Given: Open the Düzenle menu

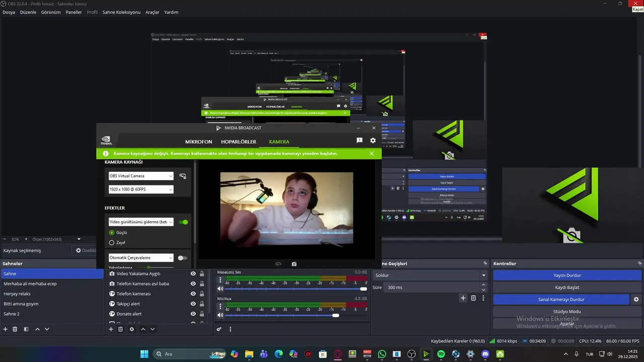Looking at the screenshot, I should click(x=28, y=12).
